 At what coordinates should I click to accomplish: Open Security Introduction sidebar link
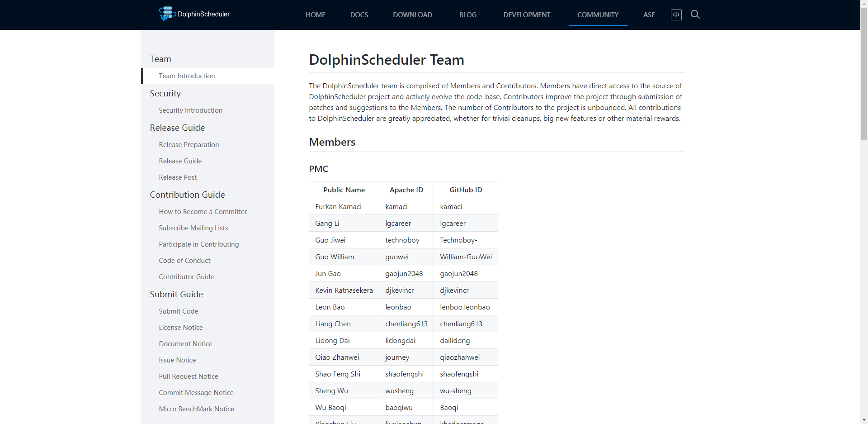tap(190, 110)
